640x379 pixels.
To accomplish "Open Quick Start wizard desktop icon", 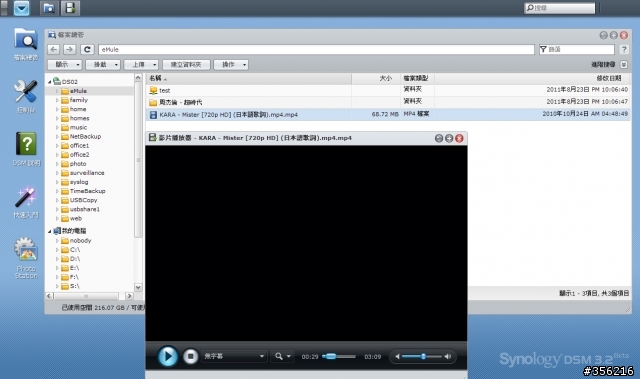I will tap(26, 202).
